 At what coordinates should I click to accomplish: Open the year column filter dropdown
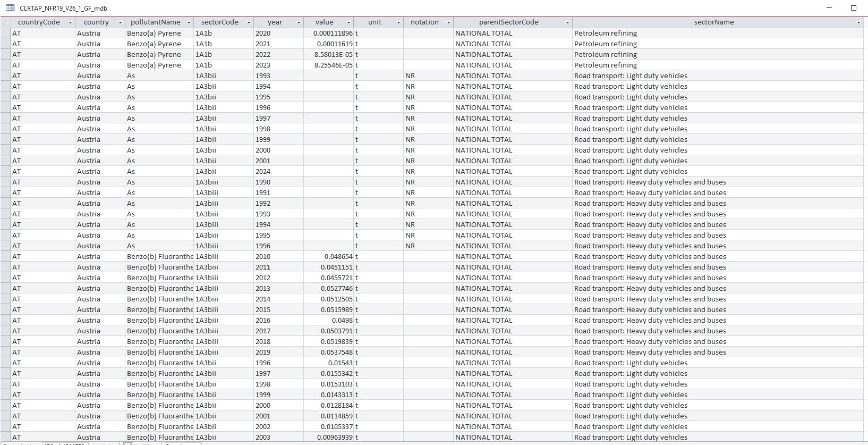tap(299, 22)
